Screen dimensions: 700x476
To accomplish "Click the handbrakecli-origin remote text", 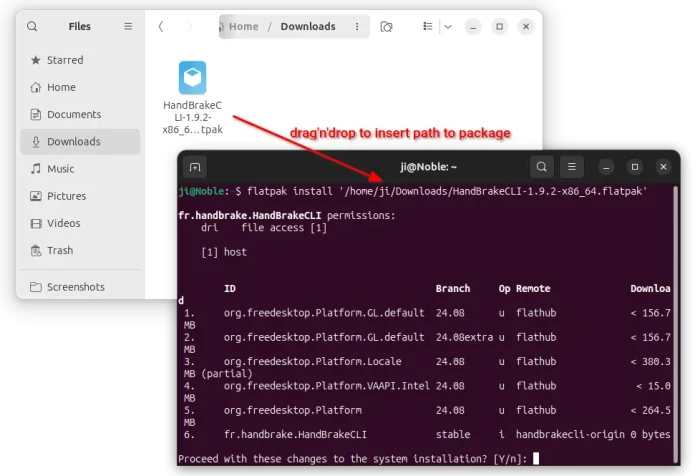I will coord(570,434).
